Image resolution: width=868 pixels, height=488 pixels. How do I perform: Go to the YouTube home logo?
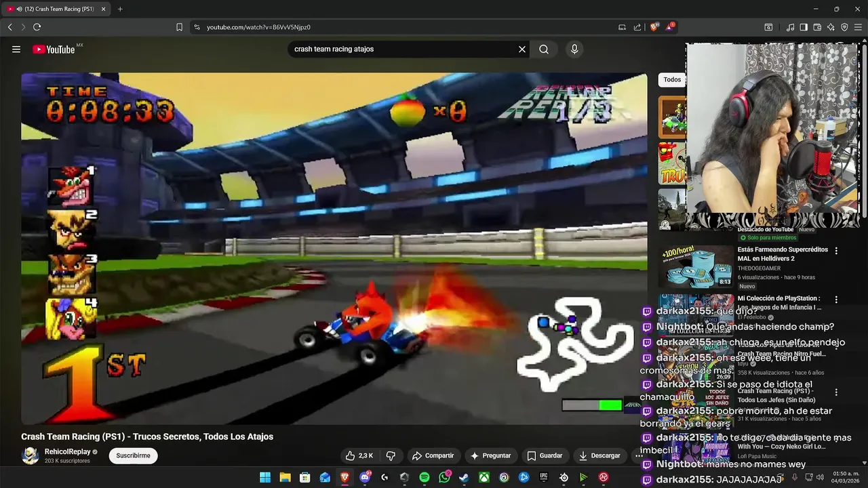pyautogui.click(x=54, y=49)
